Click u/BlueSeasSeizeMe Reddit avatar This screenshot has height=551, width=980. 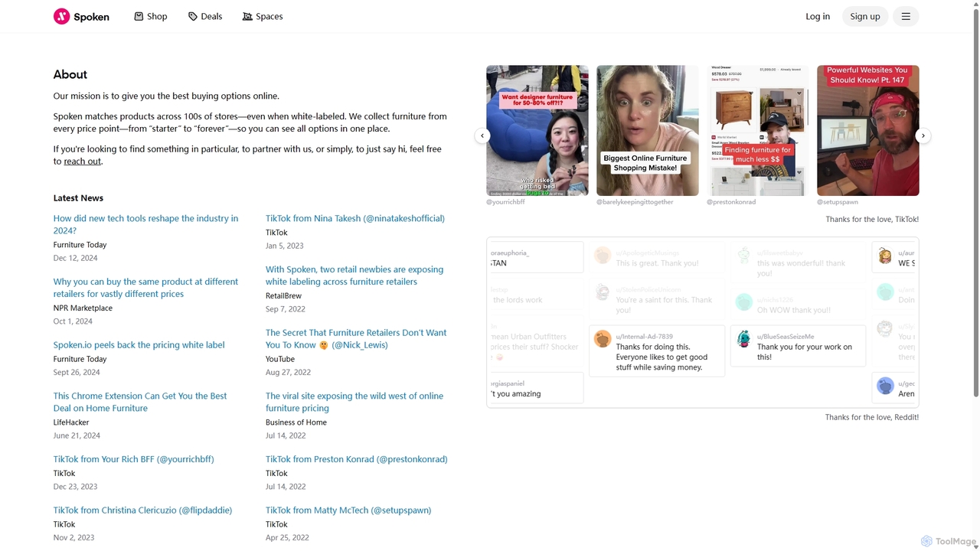[x=743, y=338]
